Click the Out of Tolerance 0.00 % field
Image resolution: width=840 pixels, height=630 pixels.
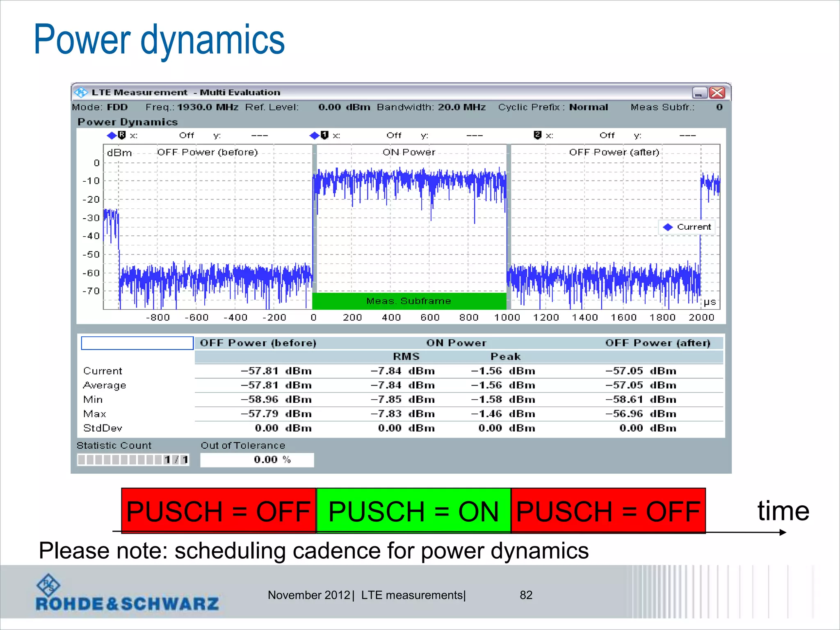(x=257, y=460)
